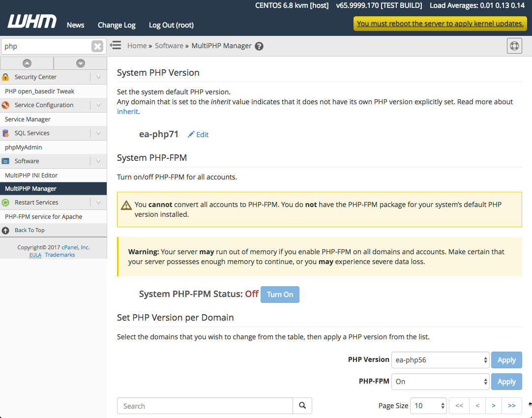Screen dimensions: 532x418
Task: Jump to first page of domains
Action: [x=459, y=406]
